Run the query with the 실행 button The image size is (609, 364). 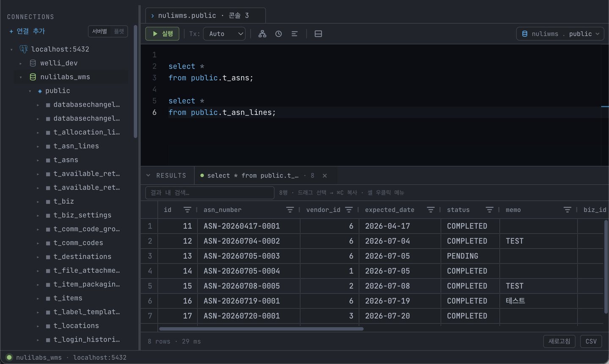click(x=162, y=34)
